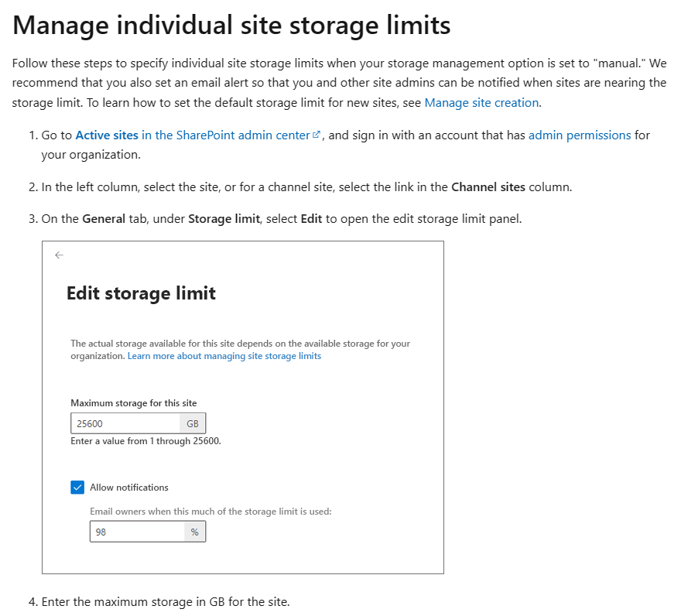Click the Manage individual site storage limits heading

231,26
